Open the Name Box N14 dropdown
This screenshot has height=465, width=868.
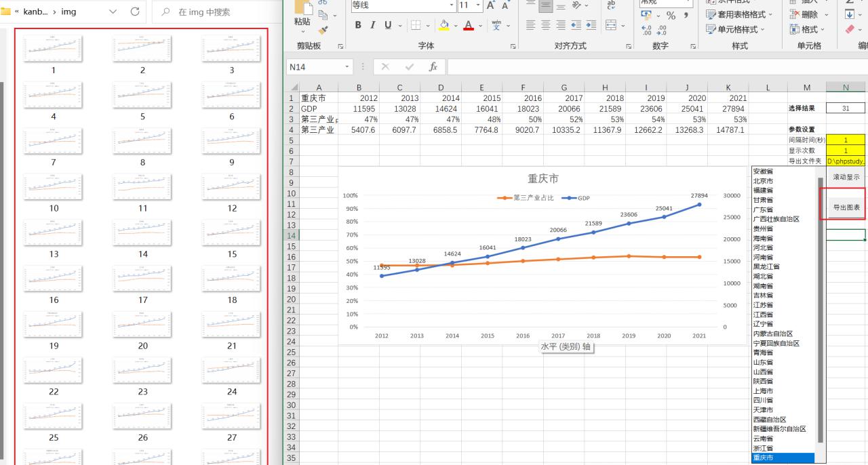click(x=347, y=67)
